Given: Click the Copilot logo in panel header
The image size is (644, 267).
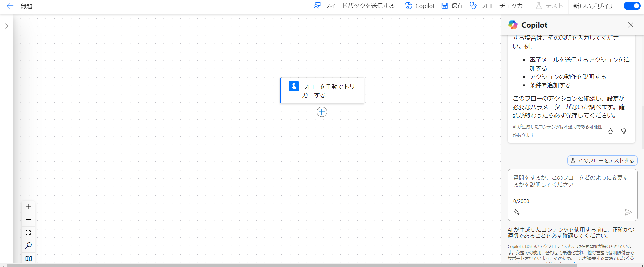Looking at the screenshot, I should coord(513,25).
